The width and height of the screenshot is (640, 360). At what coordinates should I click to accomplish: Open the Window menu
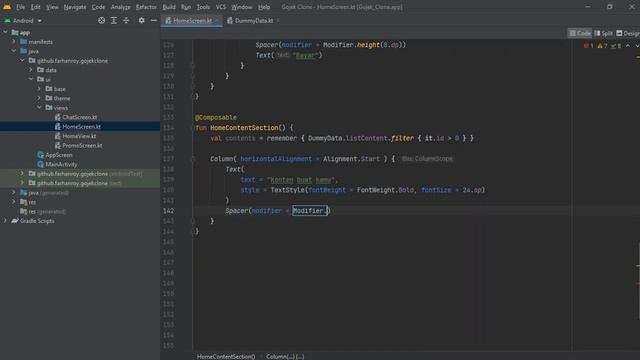242,7
